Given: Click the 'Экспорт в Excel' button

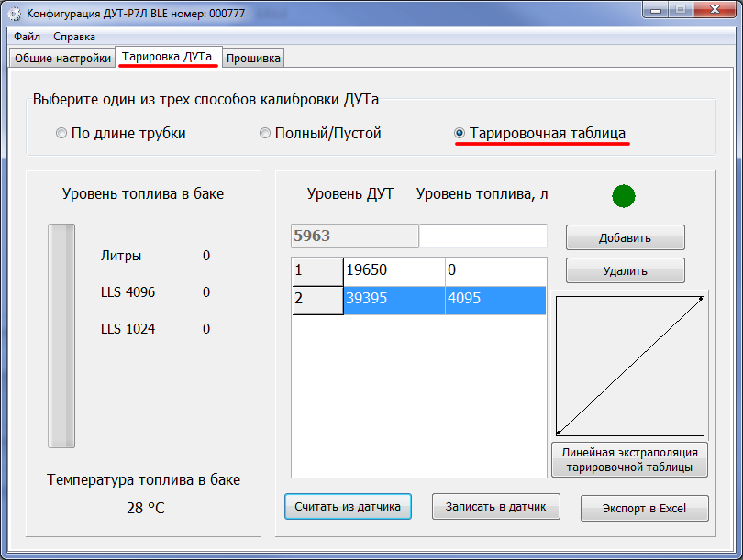Looking at the screenshot, I should pos(645,508).
